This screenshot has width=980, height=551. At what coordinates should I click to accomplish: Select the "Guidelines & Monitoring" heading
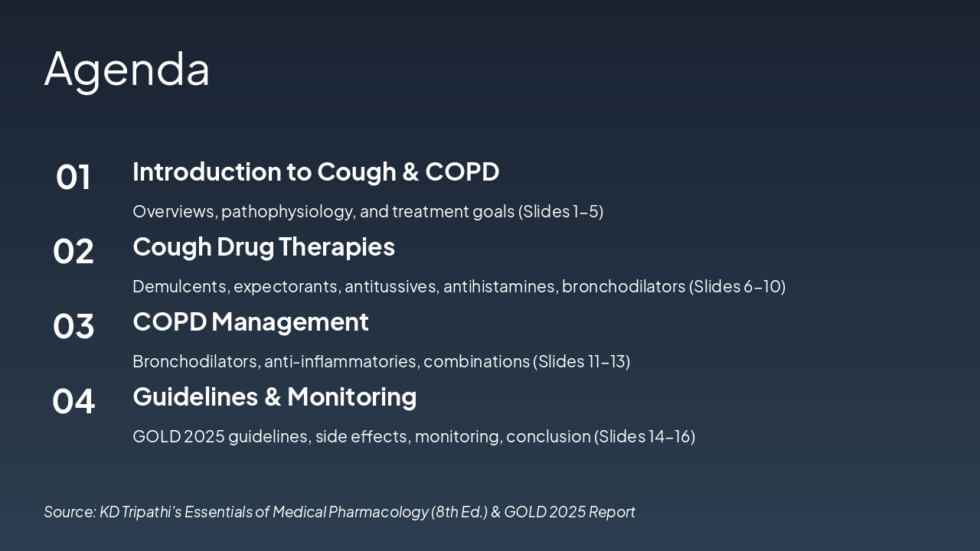pos(274,396)
